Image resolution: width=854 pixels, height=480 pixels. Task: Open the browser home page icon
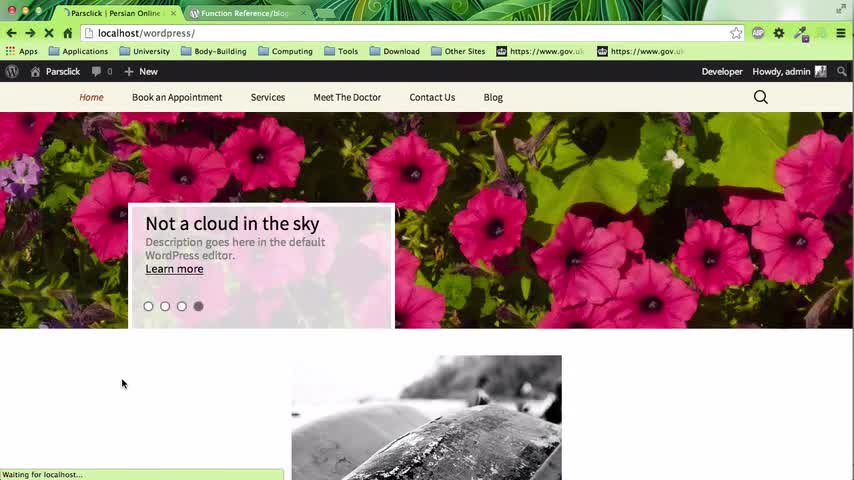[x=68, y=33]
